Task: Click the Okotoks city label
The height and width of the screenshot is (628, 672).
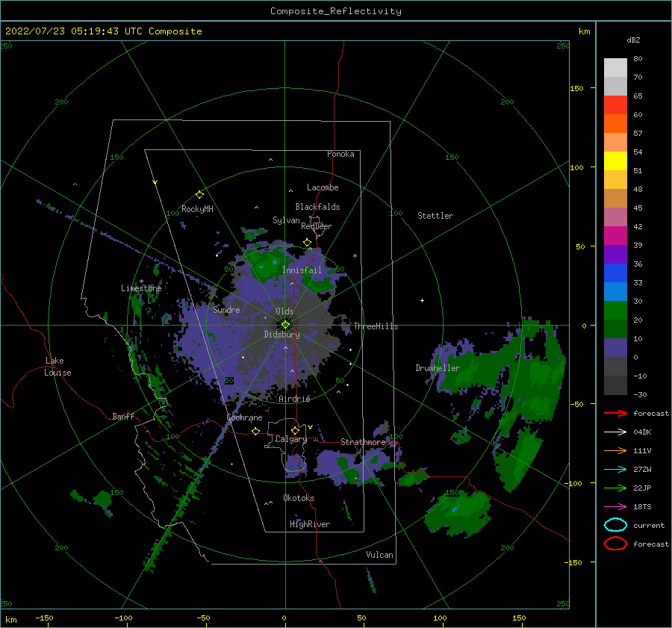Action: (299, 498)
